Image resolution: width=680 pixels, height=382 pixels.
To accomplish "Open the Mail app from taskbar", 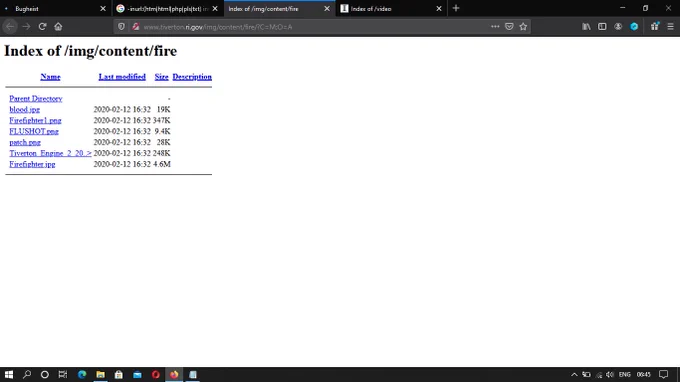I will 137,375.
